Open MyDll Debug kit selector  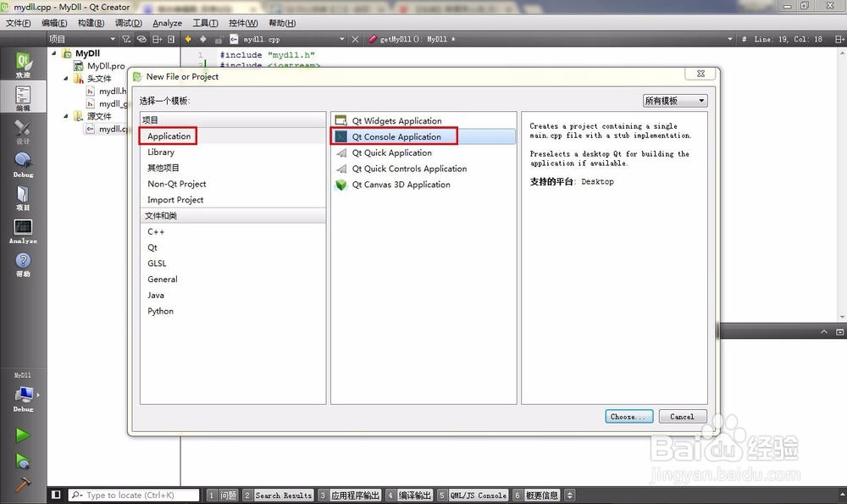[23, 393]
